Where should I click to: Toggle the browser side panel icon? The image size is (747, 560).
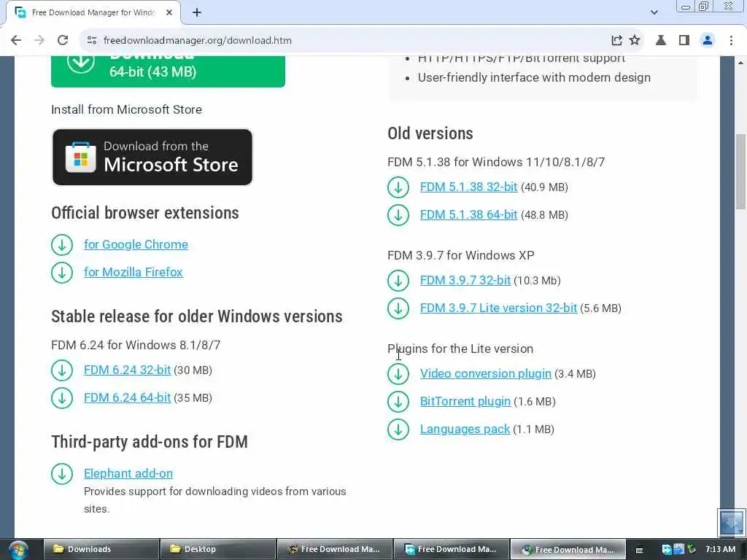[684, 40]
